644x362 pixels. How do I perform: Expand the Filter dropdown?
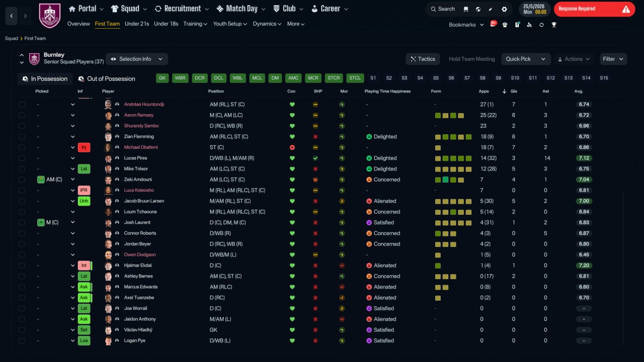pyautogui.click(x=613, y=59)
